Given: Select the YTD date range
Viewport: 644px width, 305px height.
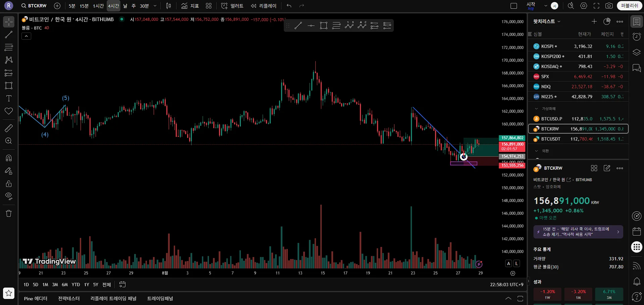Looking at the screenshot, I should click(76, 285).
